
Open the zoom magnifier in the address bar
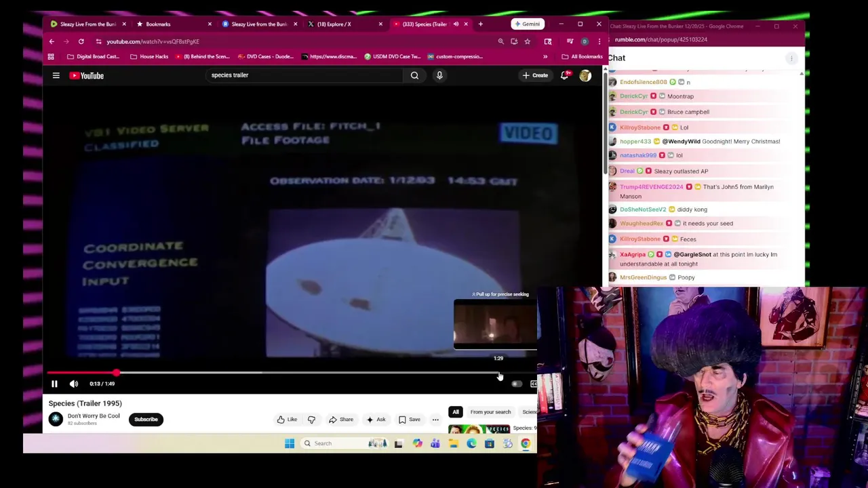pyautogui.click(x=501, y=41)
